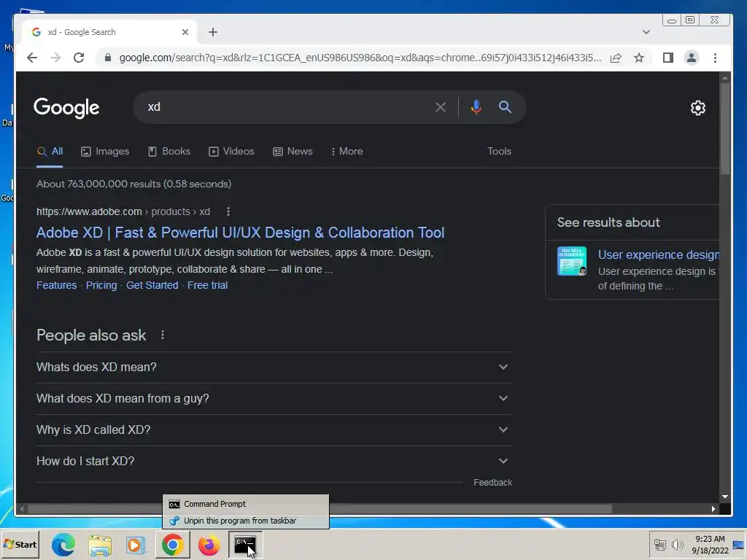
Task: Expand 'Whats does XD mean?' question
Action: pyautogui.click(x=274, y=367)
